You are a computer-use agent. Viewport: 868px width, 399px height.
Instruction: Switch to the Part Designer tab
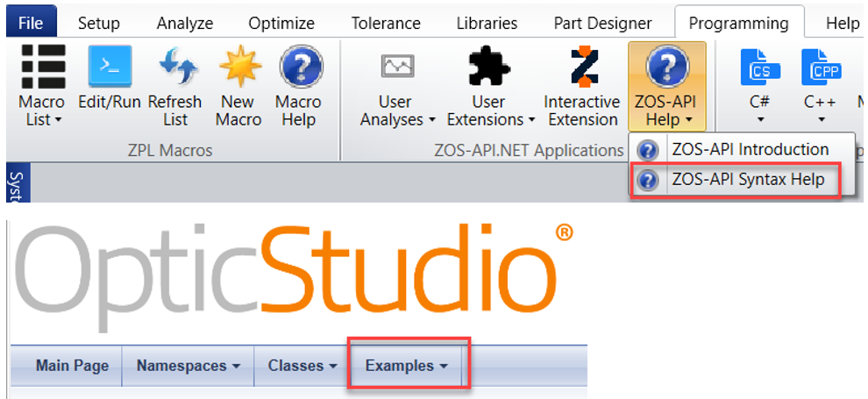click(x=603, y=24)
